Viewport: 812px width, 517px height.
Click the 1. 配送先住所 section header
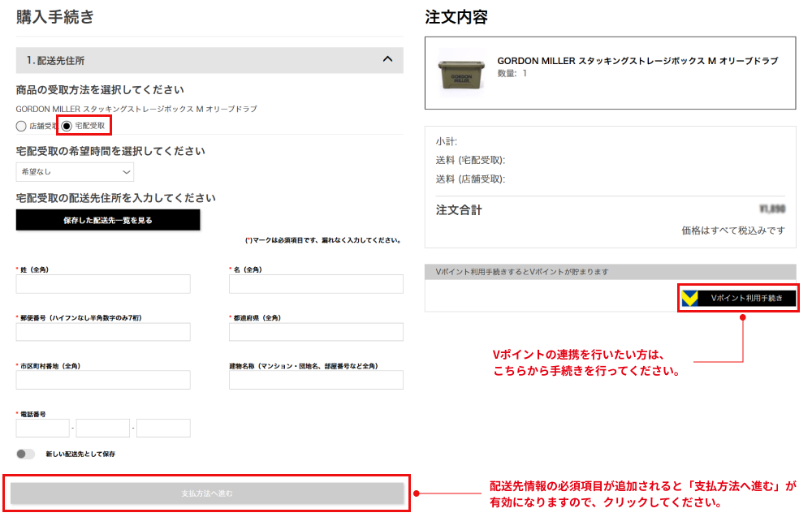(x=209, y=61)
